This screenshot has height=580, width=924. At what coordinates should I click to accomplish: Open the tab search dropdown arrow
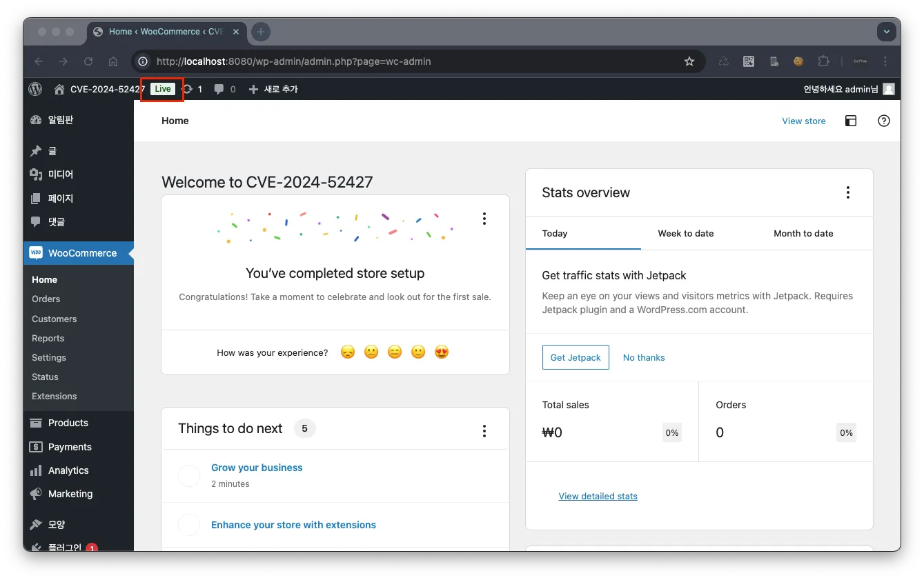[886, 32]
